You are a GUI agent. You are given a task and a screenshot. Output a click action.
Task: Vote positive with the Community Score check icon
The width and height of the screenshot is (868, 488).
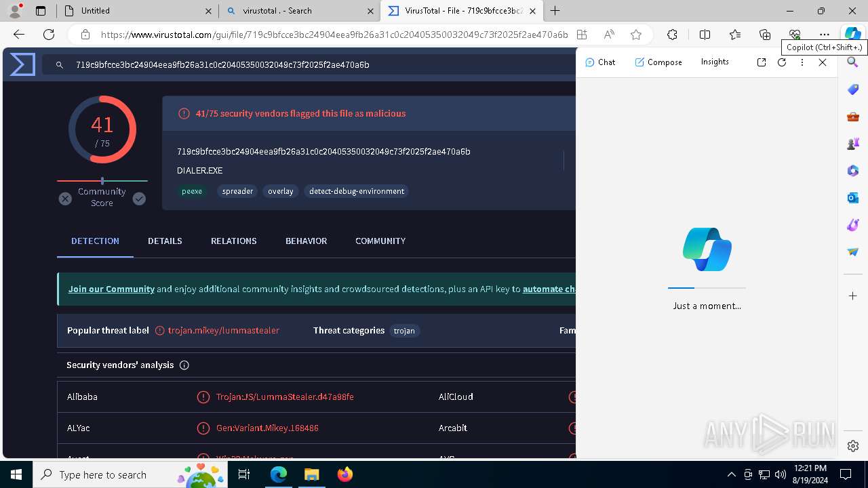tap(139, 199)
